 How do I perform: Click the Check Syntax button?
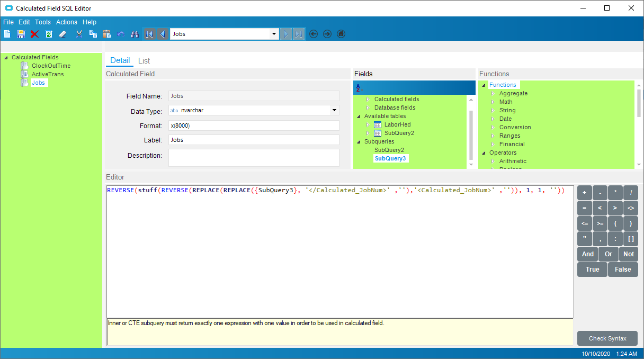607,338
